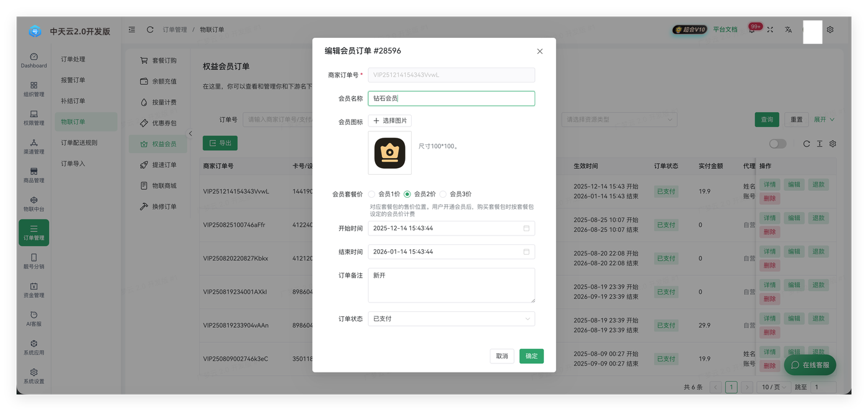Open 按量计费 submenu item
Screen dimensions: 868x411
(x=159, y=102)
